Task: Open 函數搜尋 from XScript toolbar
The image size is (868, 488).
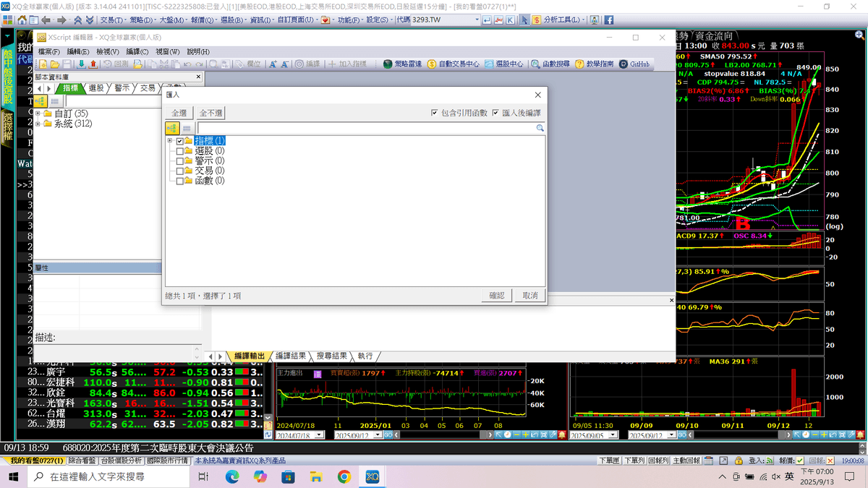Action: click(x=550, y=64)
